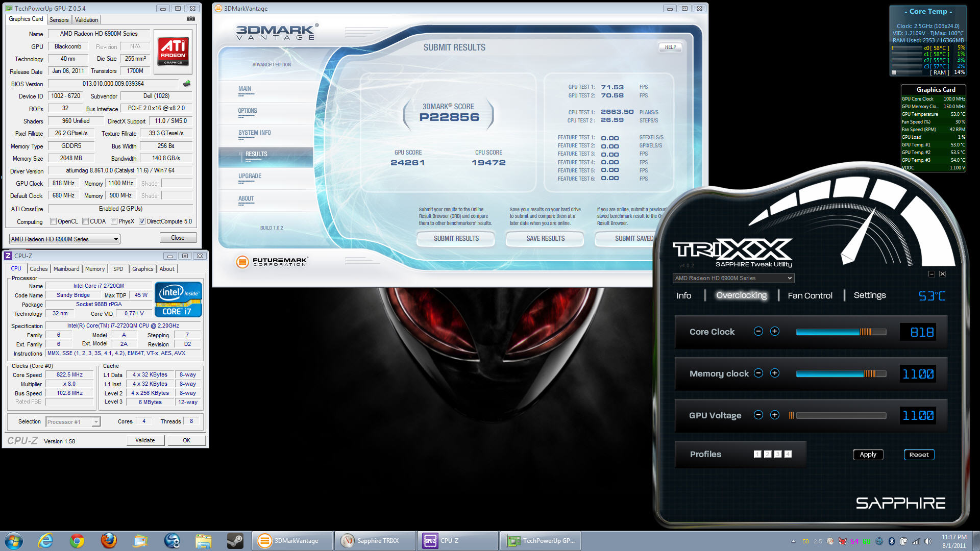Viewport: 980px width, 551px height.
Task: Minimize the TRIXX window with dash icon
Action: pos(932,274)
